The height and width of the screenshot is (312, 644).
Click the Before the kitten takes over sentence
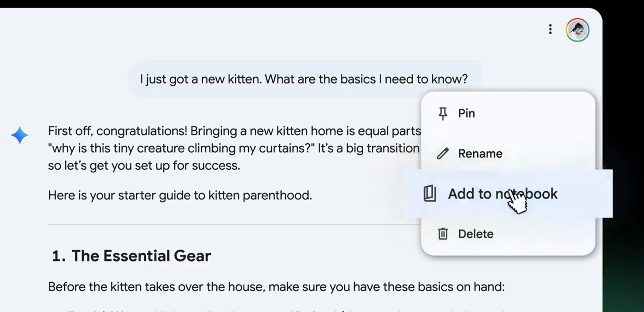[x=276, y=287]
